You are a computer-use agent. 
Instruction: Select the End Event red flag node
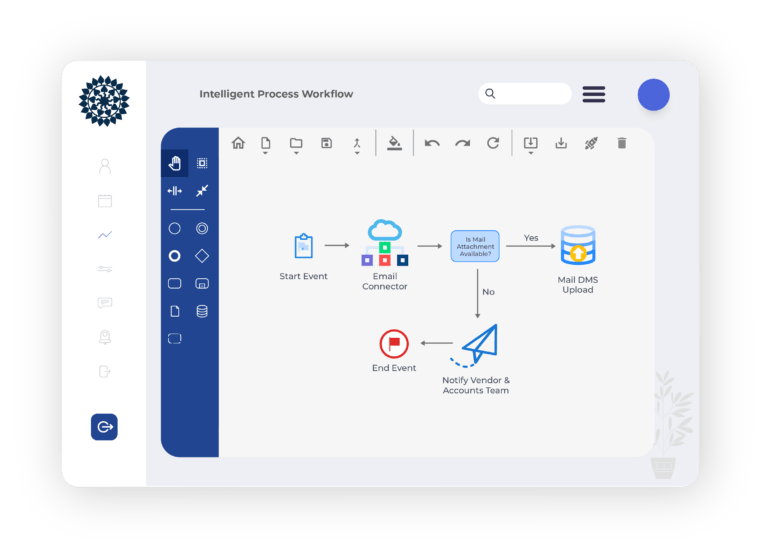(394, 343)
